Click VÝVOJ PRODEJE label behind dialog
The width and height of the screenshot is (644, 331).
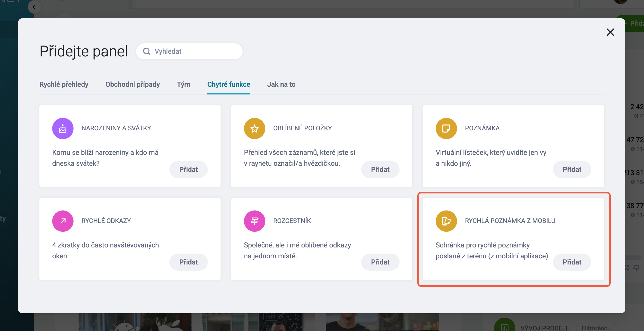coord(545,328)
